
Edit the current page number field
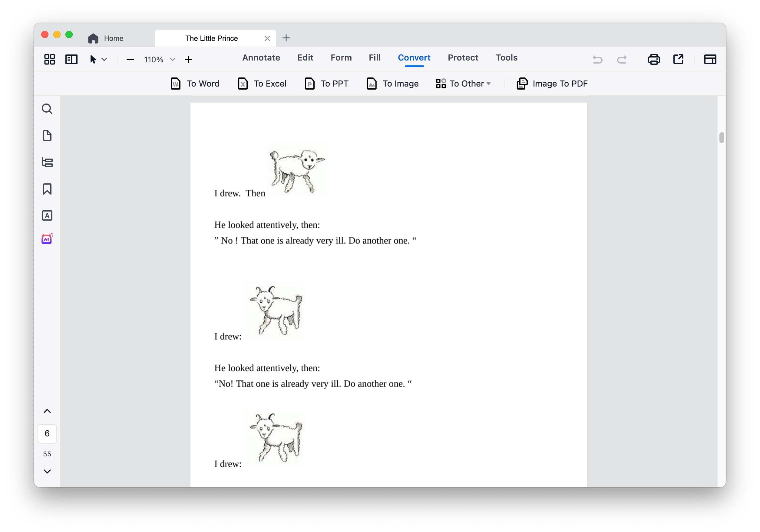pos(47,434)
